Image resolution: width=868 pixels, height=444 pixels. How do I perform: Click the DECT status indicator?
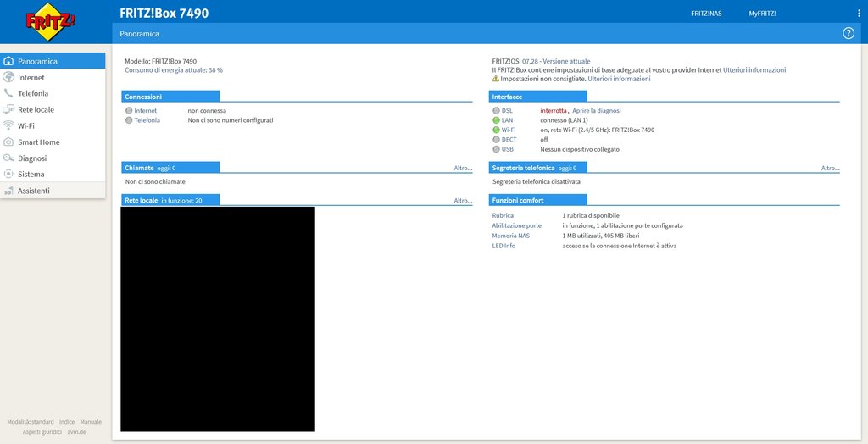pos(496,140)
